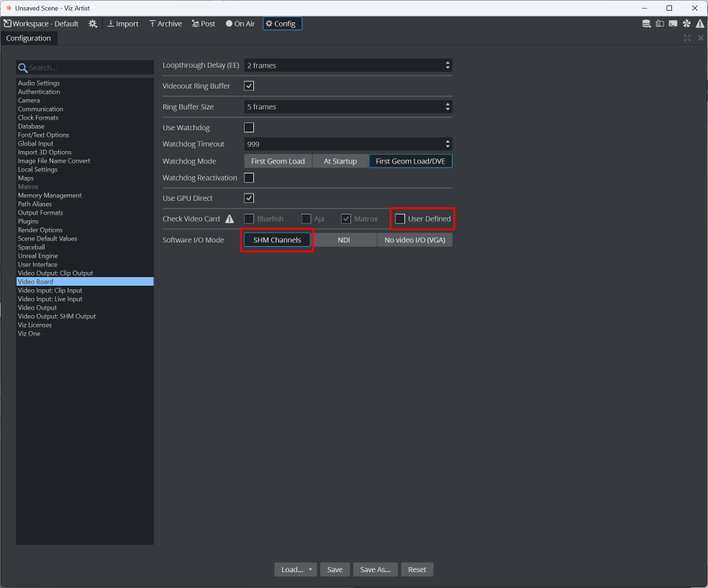
Task: Open the Loopthrough Delay (EE) dropdown
Action: 348,65
